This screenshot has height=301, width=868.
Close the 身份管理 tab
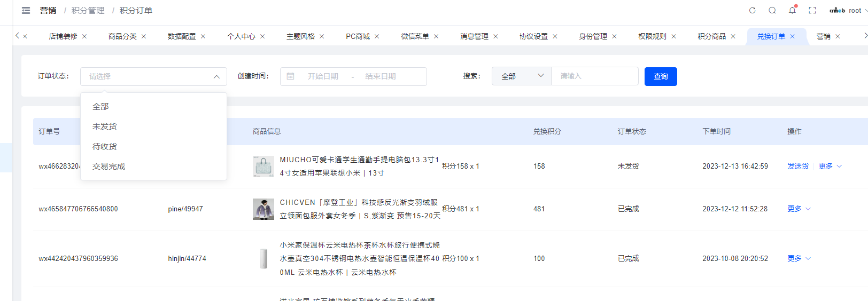tap(614, 36)
